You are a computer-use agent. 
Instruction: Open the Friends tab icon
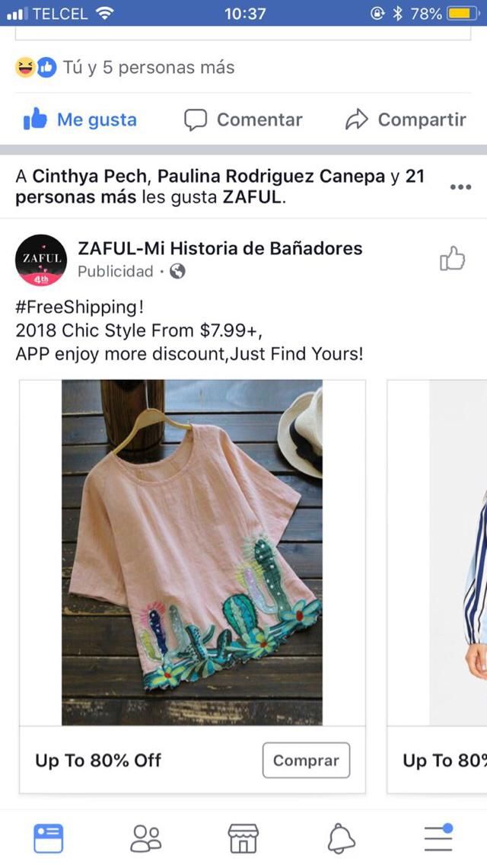(x=145, y=838)
